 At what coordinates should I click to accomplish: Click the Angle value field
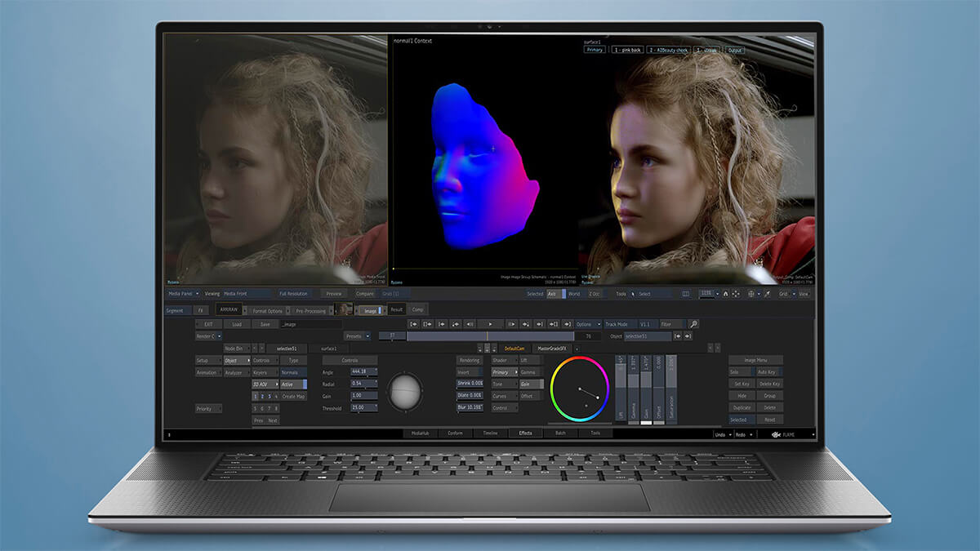click(364, 371)
